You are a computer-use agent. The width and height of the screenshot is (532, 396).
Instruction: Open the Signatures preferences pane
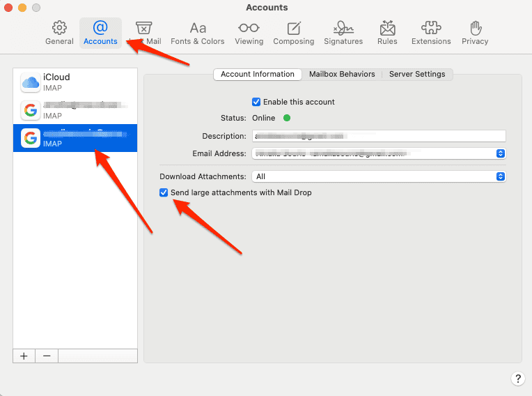pyautogui.click(x=343, y=32)
